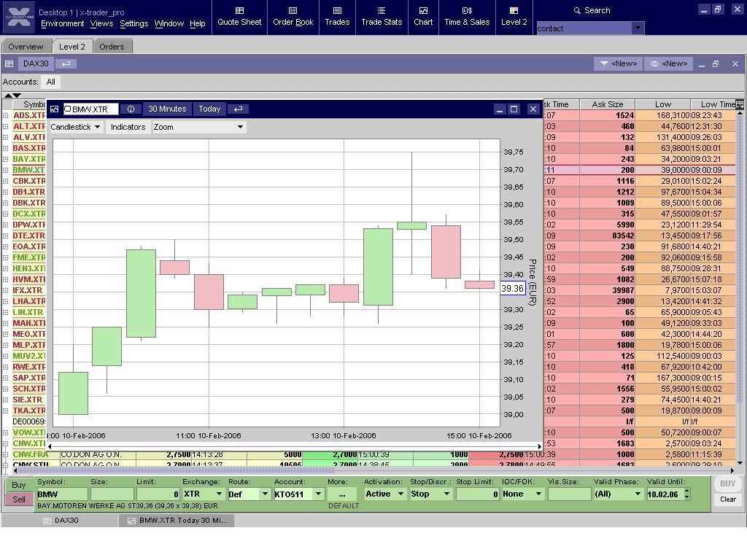This screenshot has width=747, height=560.
Task: Select the Level 2 tab
Action: coord(72,47)
